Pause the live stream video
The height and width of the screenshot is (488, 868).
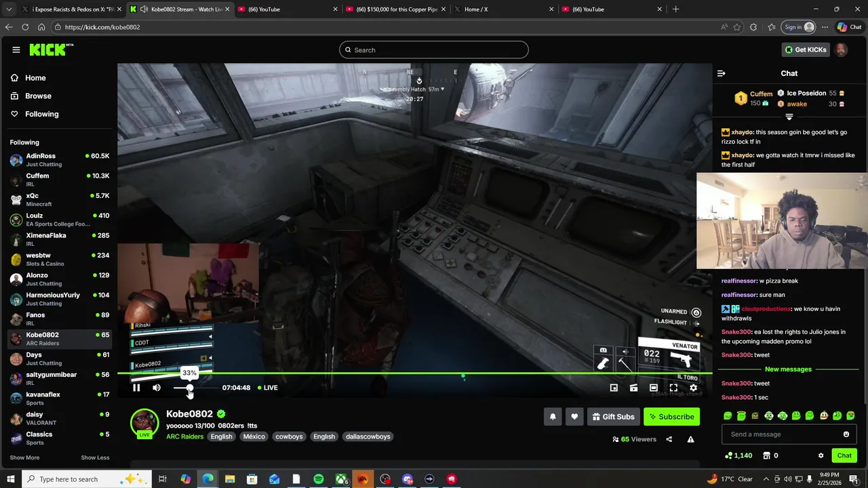[x=136, y=388]
